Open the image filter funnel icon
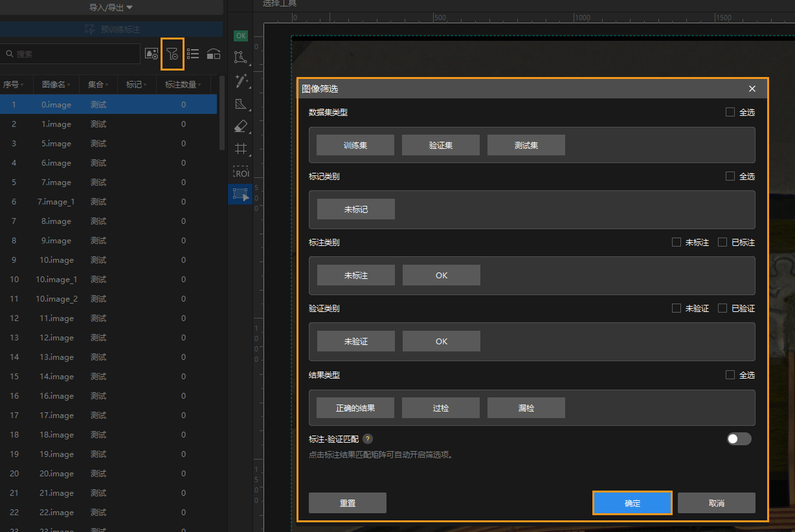Screen dimensions: 795x532 (172, 54)
